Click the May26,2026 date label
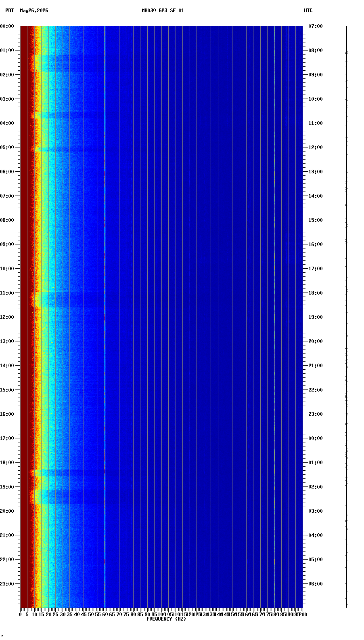 (34, 11)
